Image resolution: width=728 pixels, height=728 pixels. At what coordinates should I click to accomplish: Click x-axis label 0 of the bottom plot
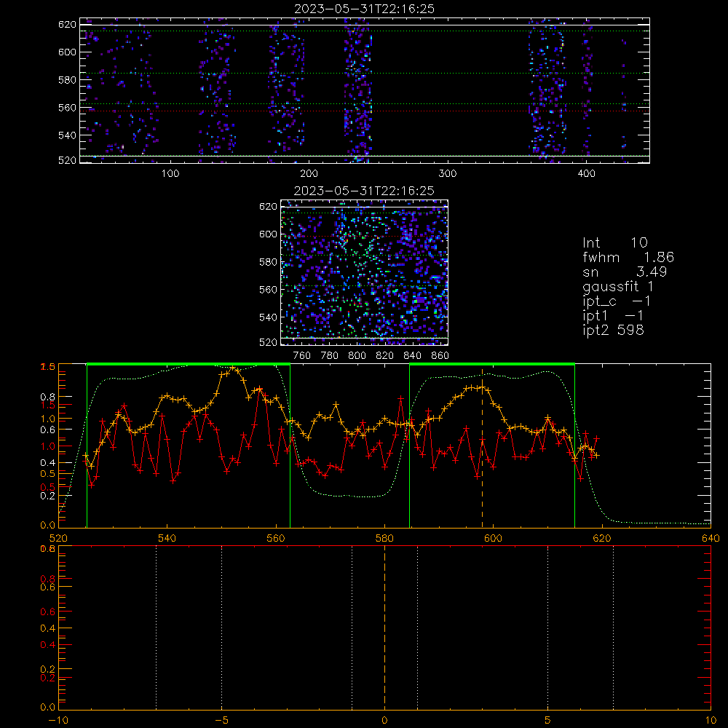click(x=384, y=721)
